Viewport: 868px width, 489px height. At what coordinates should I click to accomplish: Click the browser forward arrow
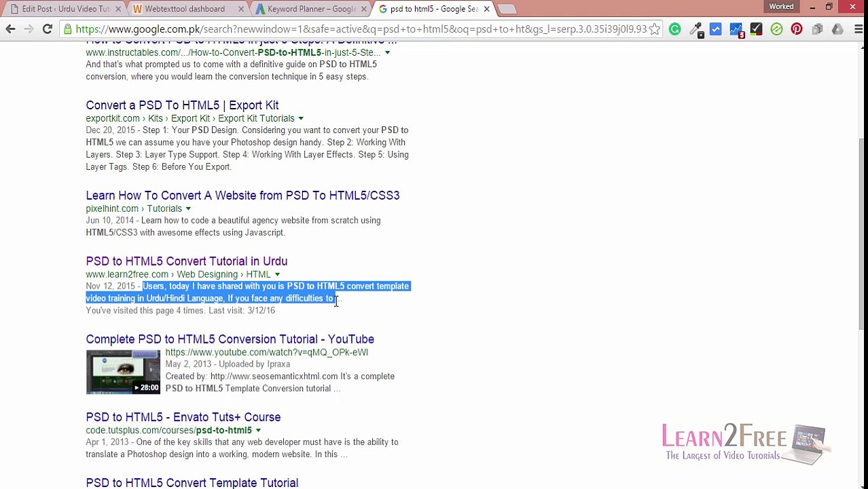[x=29, y=29]
